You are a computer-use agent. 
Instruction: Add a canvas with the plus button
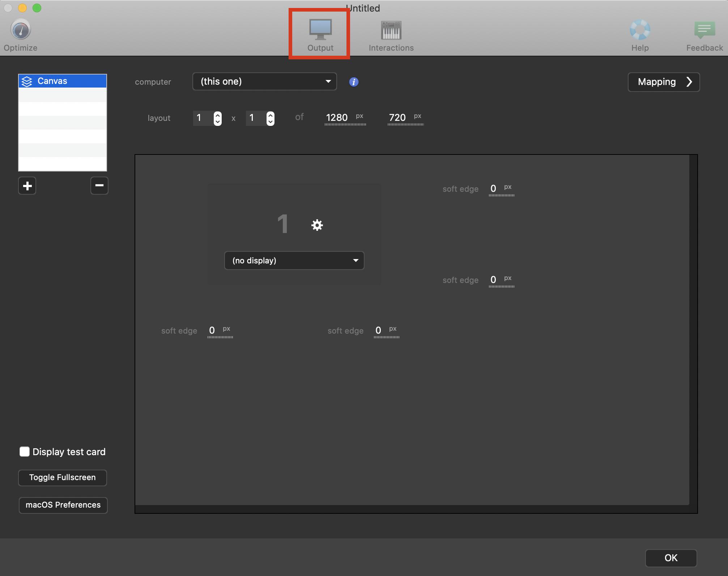(27, 186)
